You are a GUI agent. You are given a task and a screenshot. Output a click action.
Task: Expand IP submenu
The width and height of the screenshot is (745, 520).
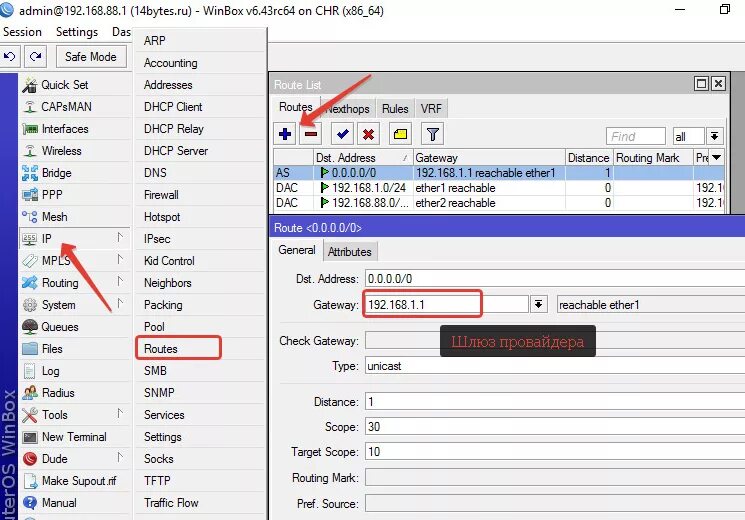pos(75,239)
